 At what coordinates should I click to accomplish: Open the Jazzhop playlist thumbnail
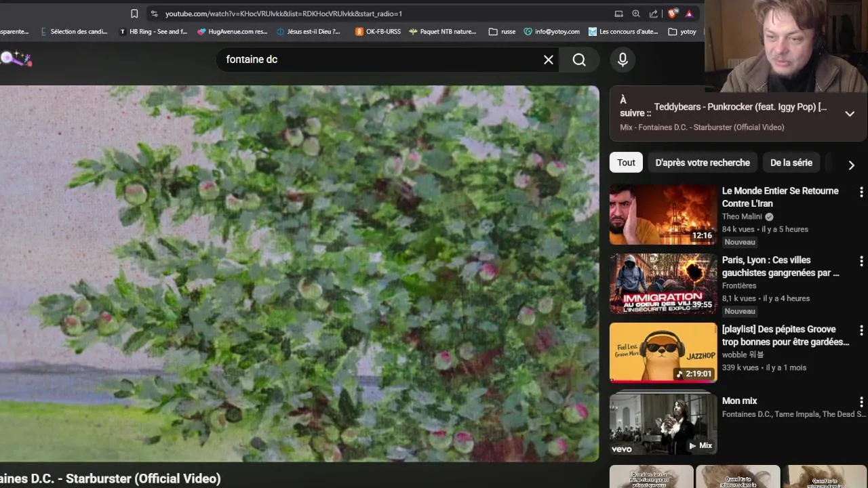[663, 352]
